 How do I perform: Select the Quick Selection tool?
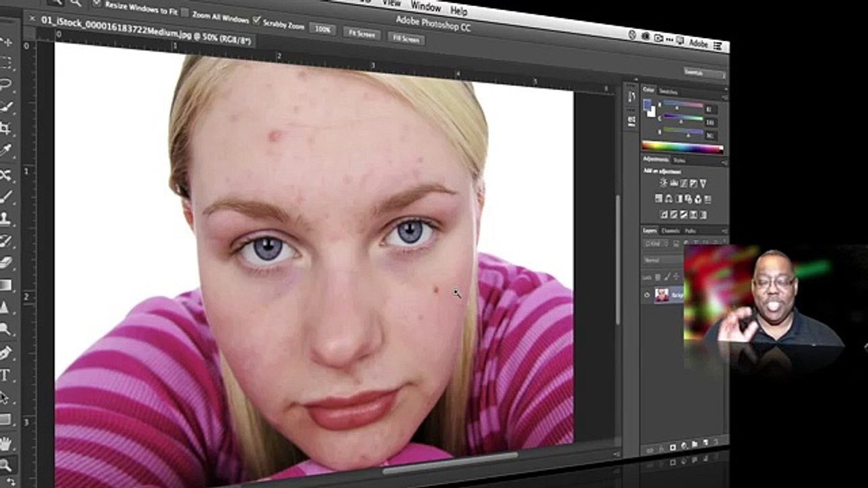pyautogui.click(x=6, y=107)
